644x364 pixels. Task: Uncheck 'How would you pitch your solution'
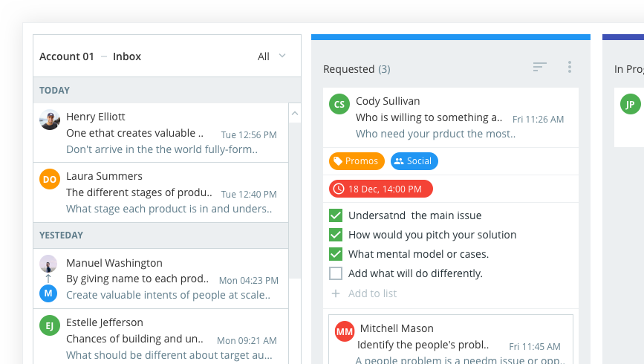[336, 235]
